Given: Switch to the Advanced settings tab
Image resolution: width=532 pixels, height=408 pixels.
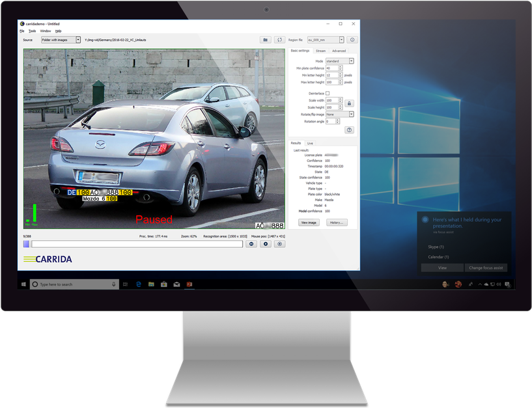Looking at the screenshot, I should point(339,51).
